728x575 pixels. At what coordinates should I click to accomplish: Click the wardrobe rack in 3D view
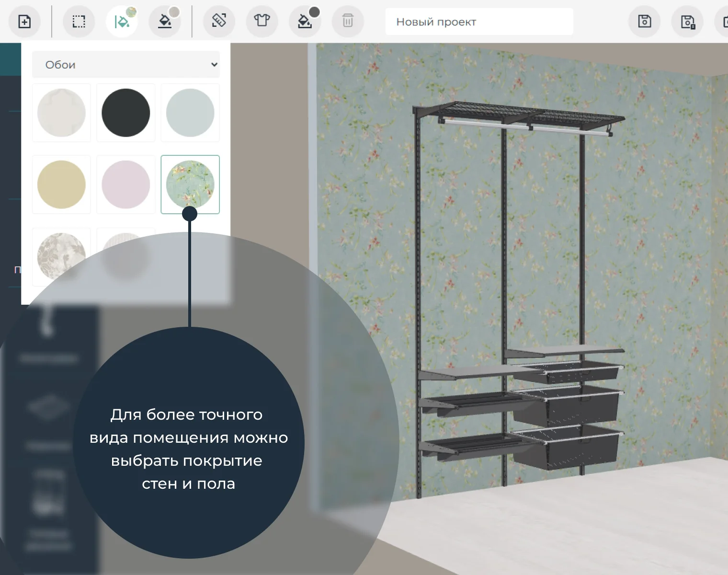tap(520, 287)
